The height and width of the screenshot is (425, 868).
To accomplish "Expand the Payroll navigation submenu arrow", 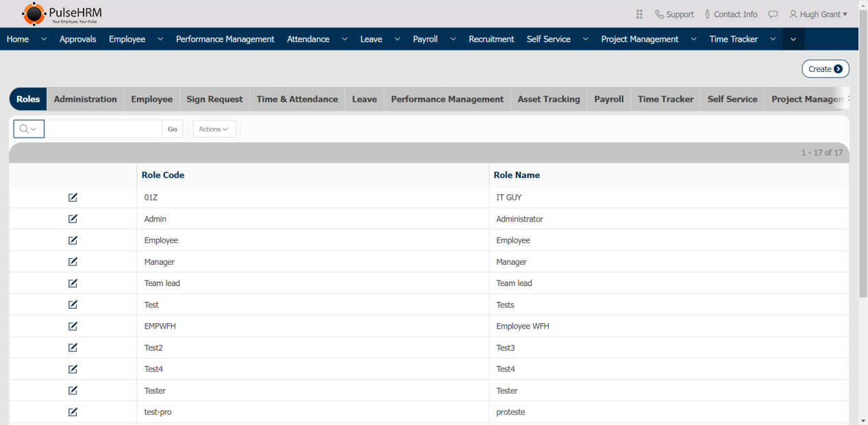I will [453, 40].
